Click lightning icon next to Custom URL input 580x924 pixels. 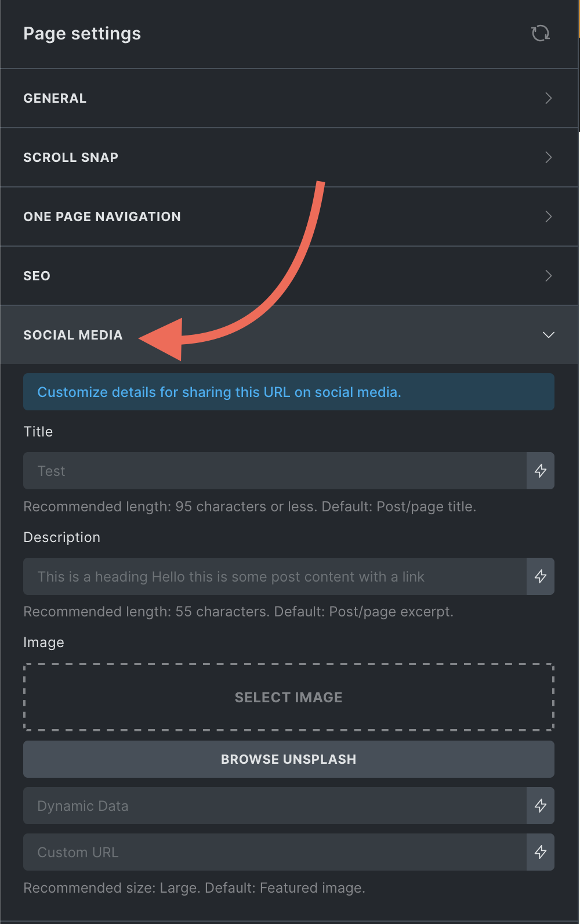(x=541, y=852)
